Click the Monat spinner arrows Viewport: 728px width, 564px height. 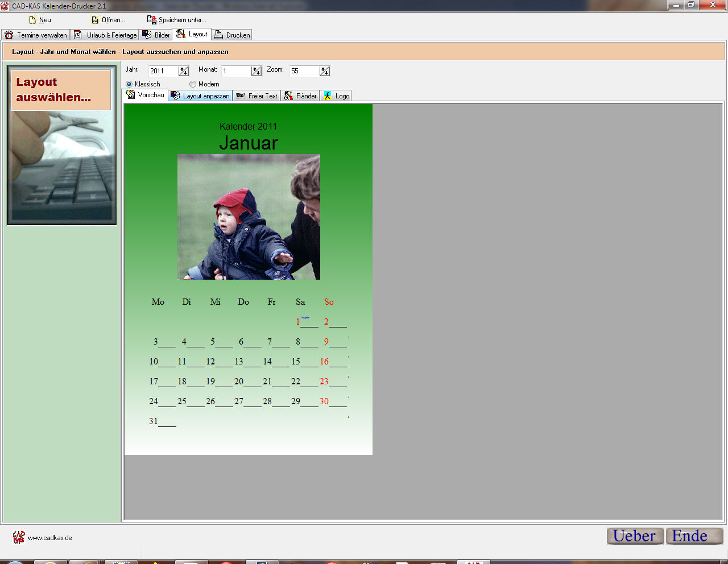point(257,71)
